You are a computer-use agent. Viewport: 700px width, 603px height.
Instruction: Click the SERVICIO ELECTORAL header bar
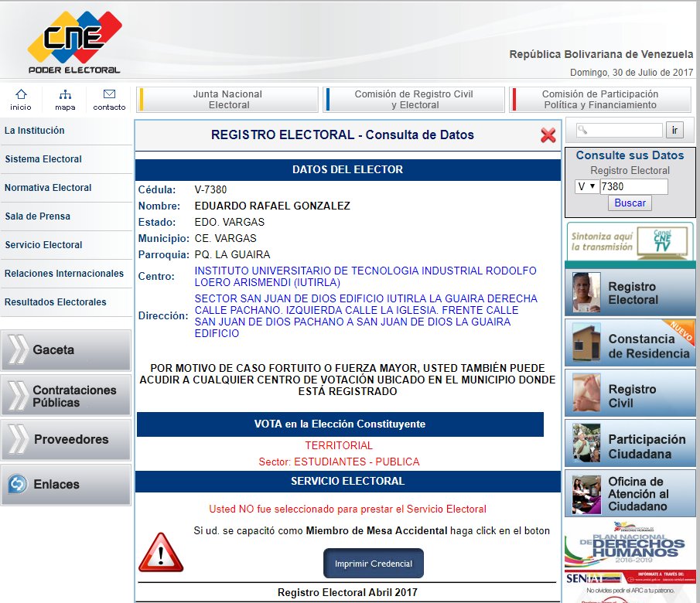pos(348,481)
